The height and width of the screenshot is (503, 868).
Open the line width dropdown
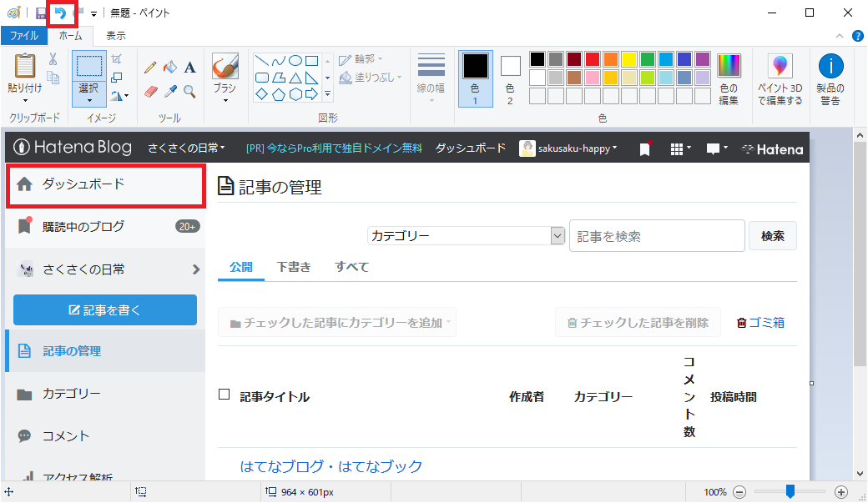click(x=431, y=100)
